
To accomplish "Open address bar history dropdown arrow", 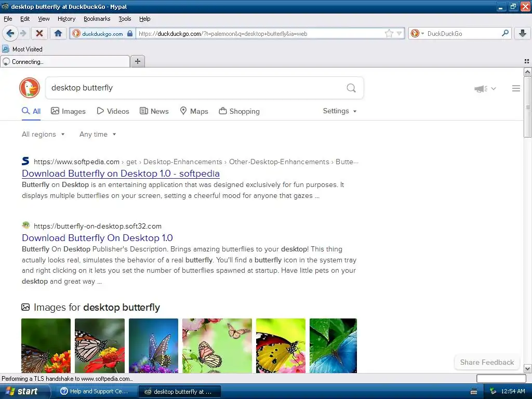I will pos(399,33).
